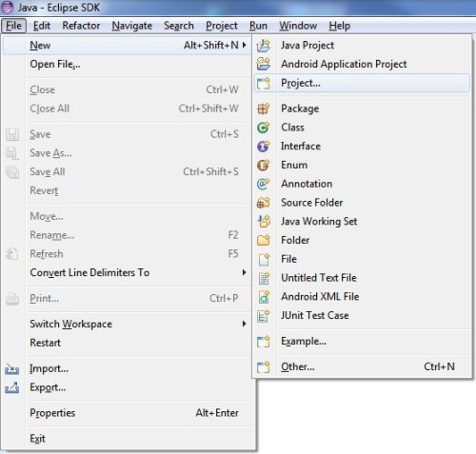476x454 pixels.
Task: Click the purple Interface icon
Action: (264, 147)
